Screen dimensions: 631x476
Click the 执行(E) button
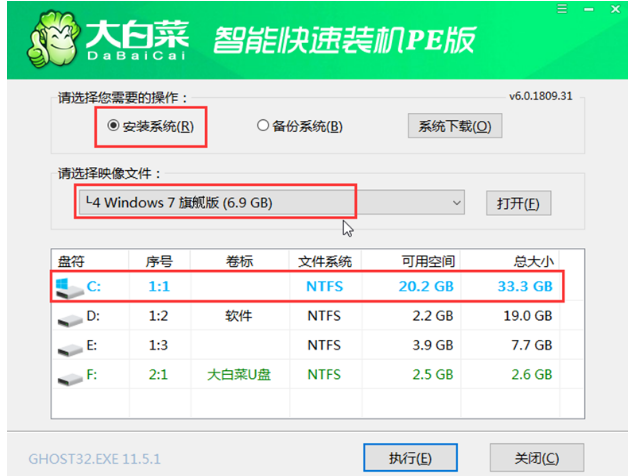[410, 457]
